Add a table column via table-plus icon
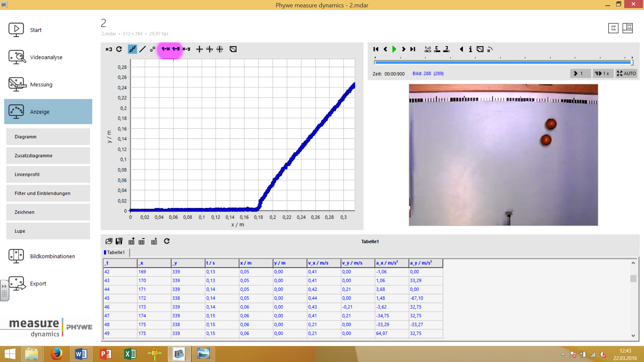The width and height of the screenshot is (644, 362). pos(131,241)
